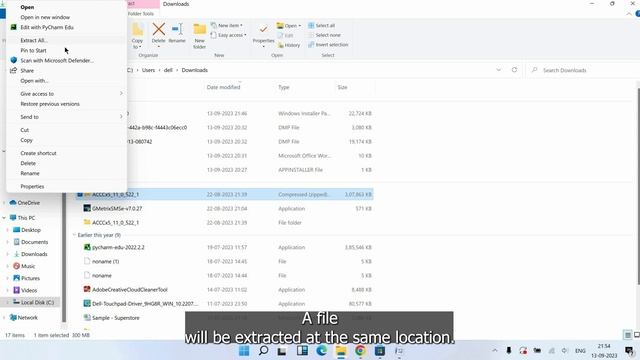Open Local Disk (C:) in navigation pane

33,302
